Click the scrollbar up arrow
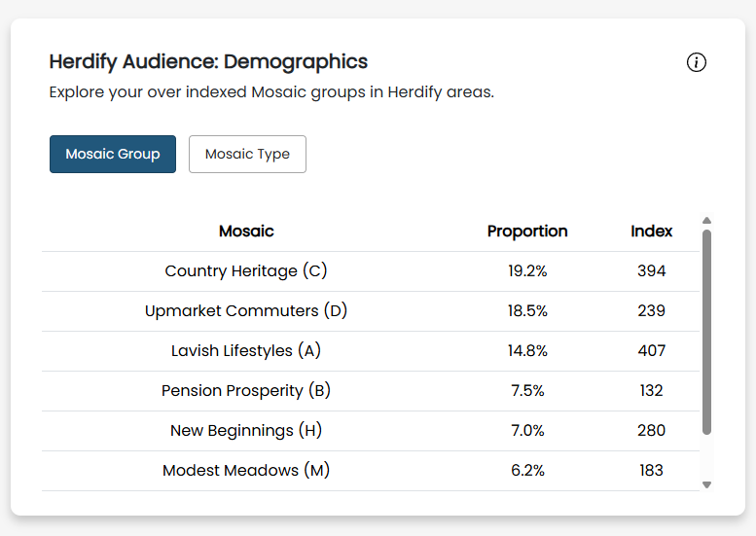Screen dimensions: 756x536 [707, 221]
